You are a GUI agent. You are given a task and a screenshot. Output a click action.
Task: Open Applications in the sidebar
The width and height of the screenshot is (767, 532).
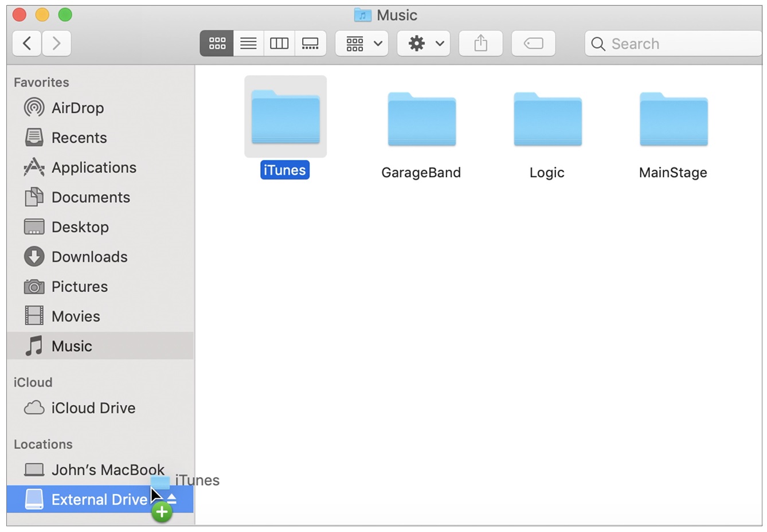(100, 167)
